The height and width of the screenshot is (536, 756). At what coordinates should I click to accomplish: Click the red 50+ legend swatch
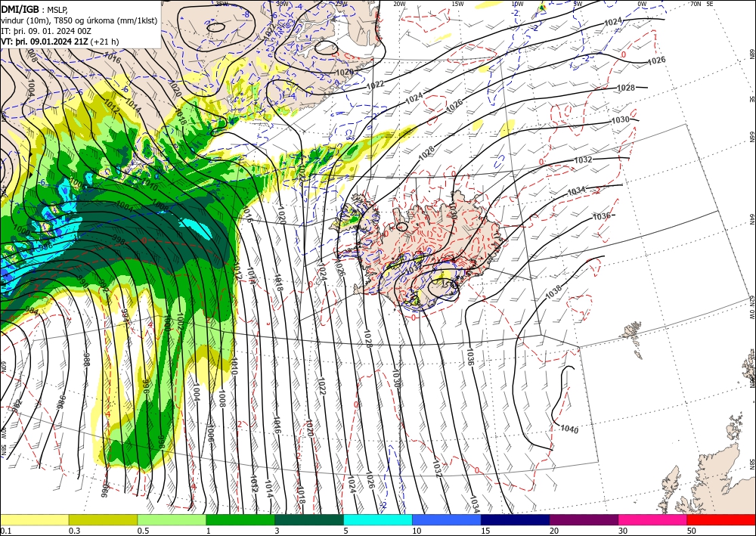[x=721, y=519]
